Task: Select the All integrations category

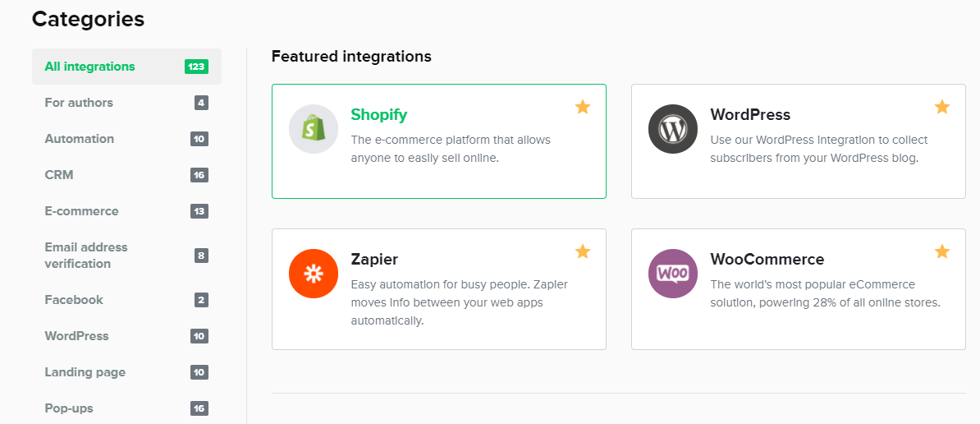Action: pos(90,67)
